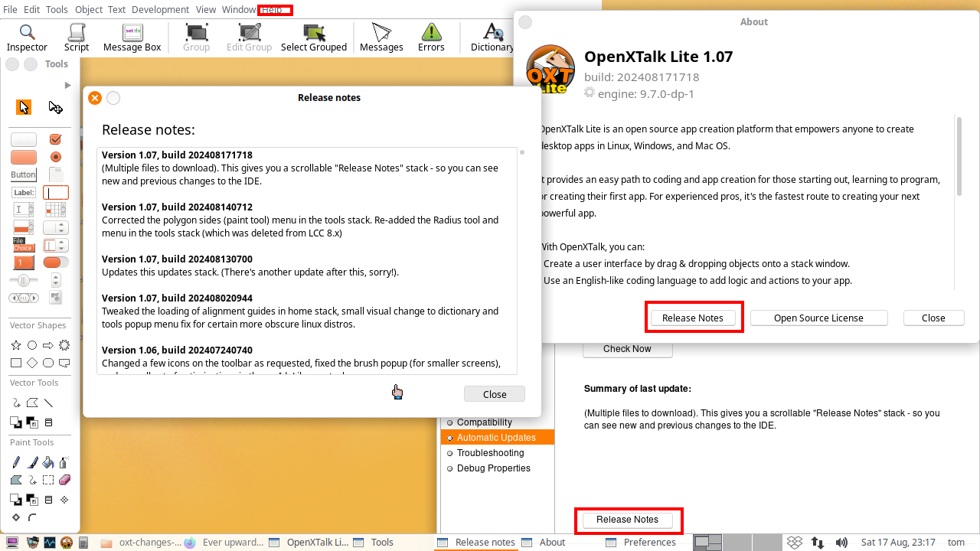Click Check Now in Preferences window
This screenshot has width=980, height=551.
(627, 348)
